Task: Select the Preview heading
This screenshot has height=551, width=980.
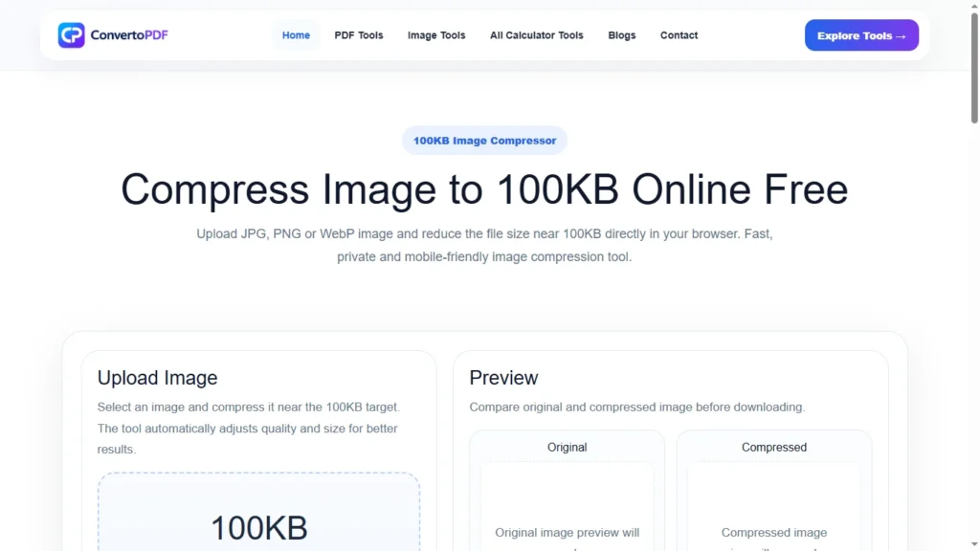Action: tap(503, 378)
